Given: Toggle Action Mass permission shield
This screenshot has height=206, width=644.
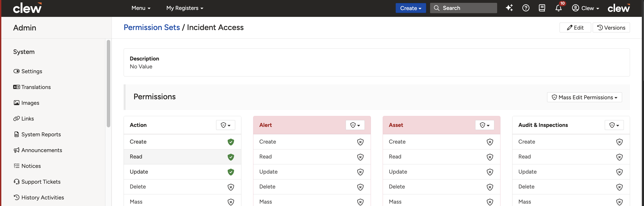Looking at the screenshot, I should (231, 202).
